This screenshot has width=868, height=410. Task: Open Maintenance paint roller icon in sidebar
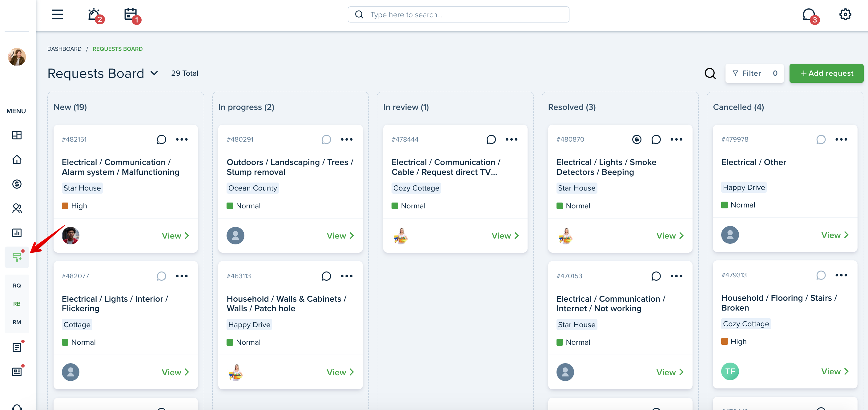[17, 257]
